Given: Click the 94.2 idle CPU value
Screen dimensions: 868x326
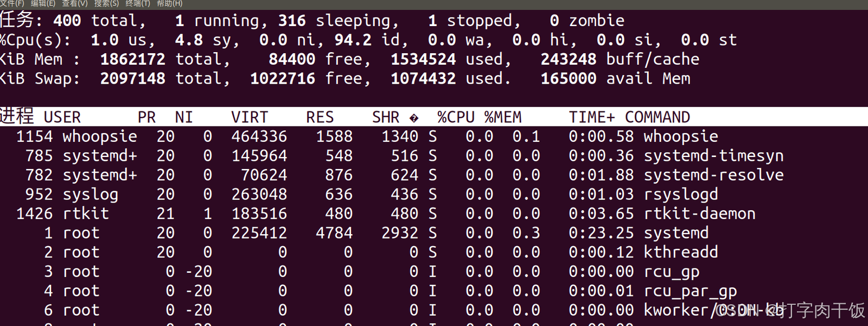Looking at the screenshot, I should pos(353,40).
